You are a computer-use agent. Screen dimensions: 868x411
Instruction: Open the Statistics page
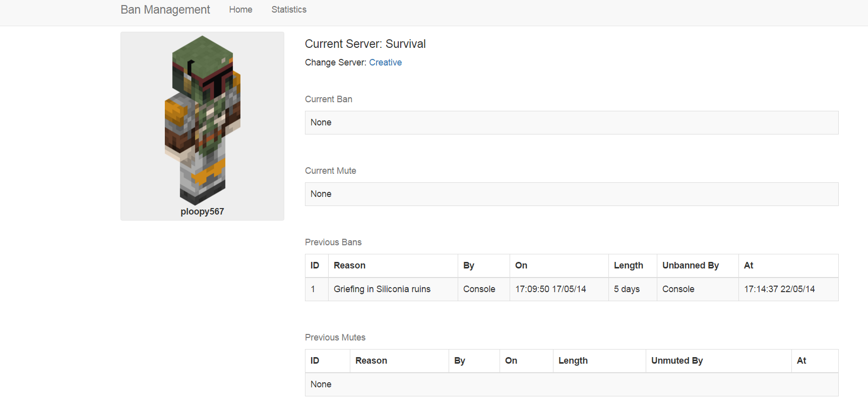coord(289,10)
